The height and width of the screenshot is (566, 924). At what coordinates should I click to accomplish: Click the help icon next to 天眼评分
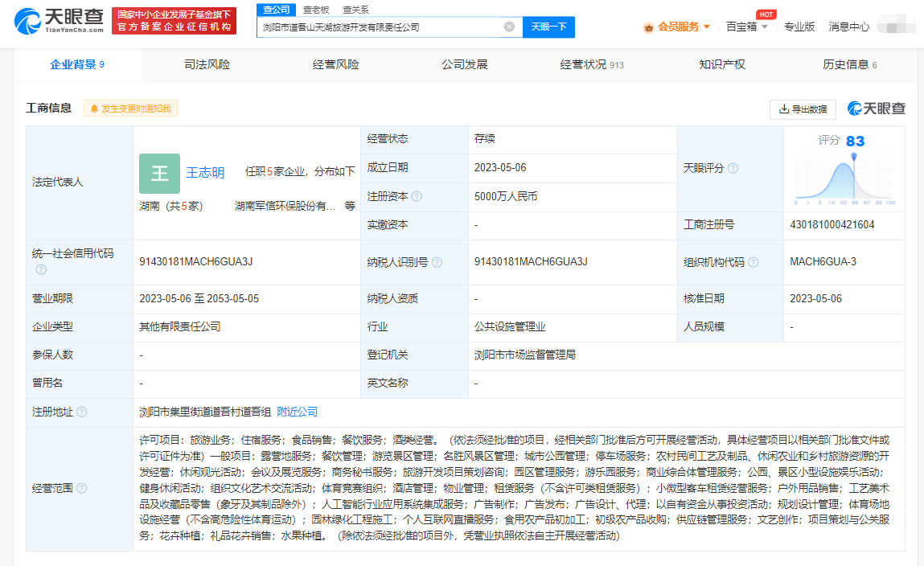pyautogui.click(x=733, y=168)
